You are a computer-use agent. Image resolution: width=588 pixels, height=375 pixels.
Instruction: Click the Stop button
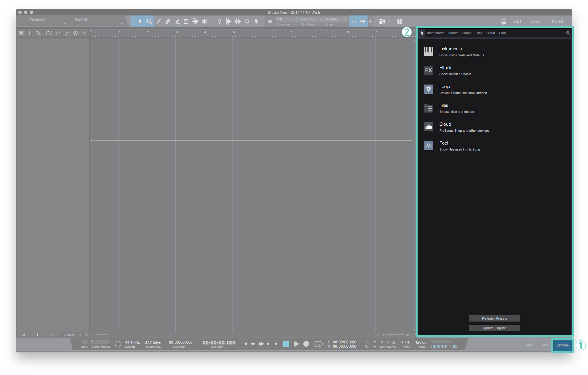point(286,344)
